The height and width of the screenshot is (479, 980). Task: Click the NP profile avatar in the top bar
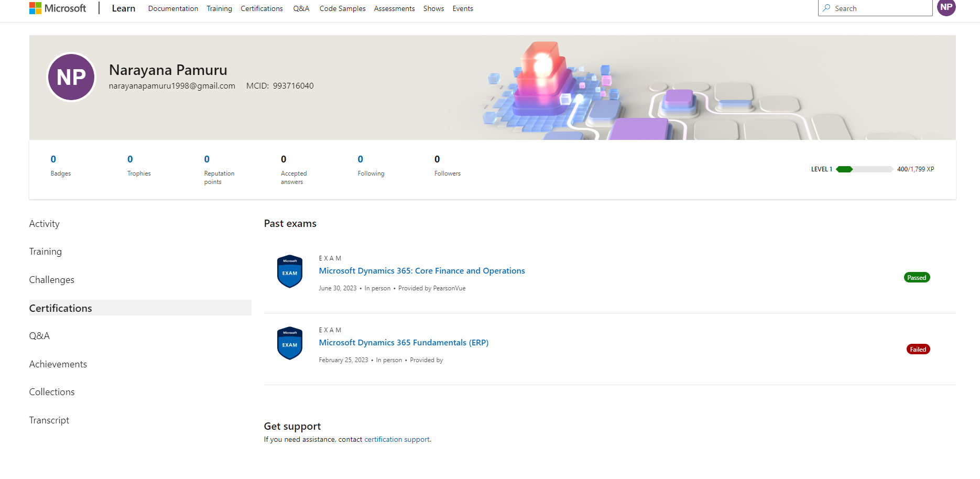(946, 8)
